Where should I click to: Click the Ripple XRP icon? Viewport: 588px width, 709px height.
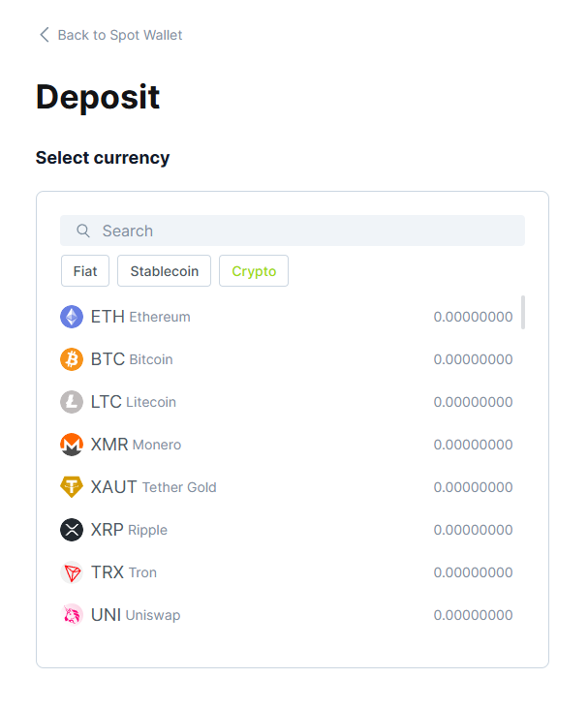click(72, 530)
